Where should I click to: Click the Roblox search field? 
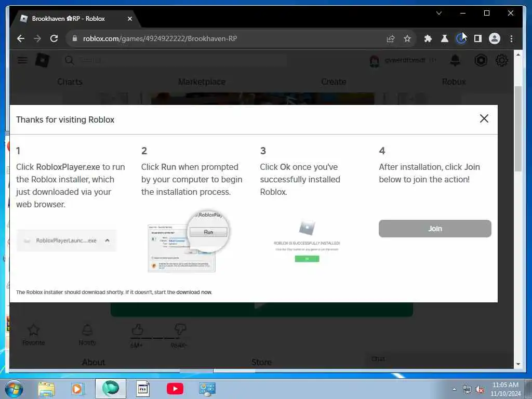point(175,60)
